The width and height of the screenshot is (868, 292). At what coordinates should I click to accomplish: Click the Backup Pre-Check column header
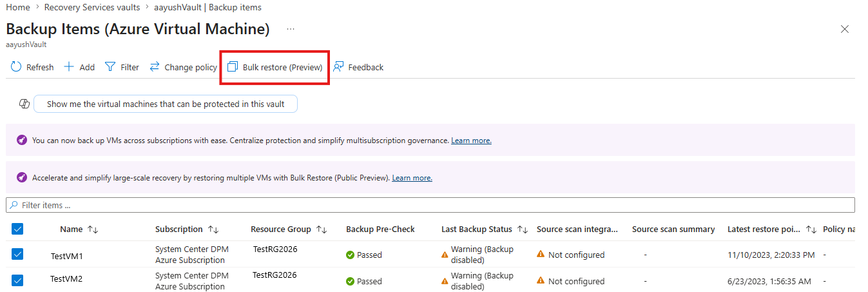(x=380, y=229)
